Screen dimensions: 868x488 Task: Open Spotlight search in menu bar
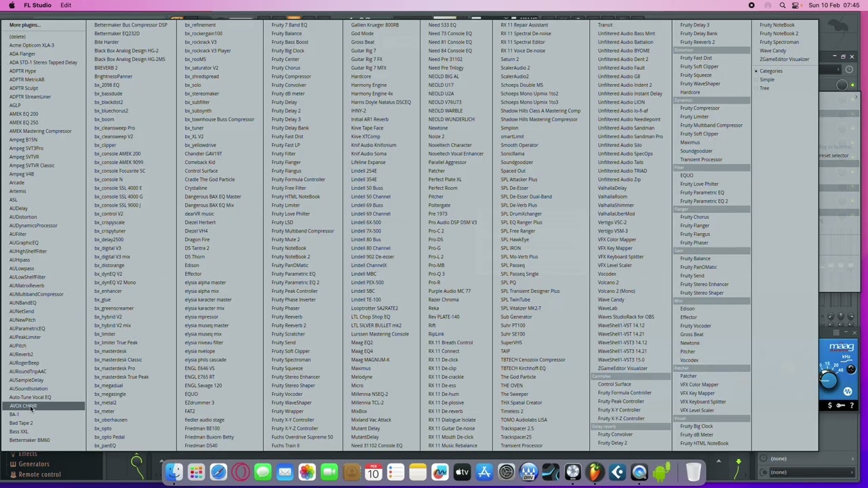[x=783, y=5]
